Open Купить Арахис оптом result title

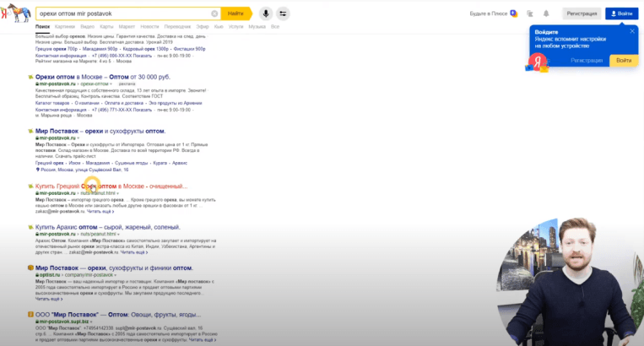(107, 227)
